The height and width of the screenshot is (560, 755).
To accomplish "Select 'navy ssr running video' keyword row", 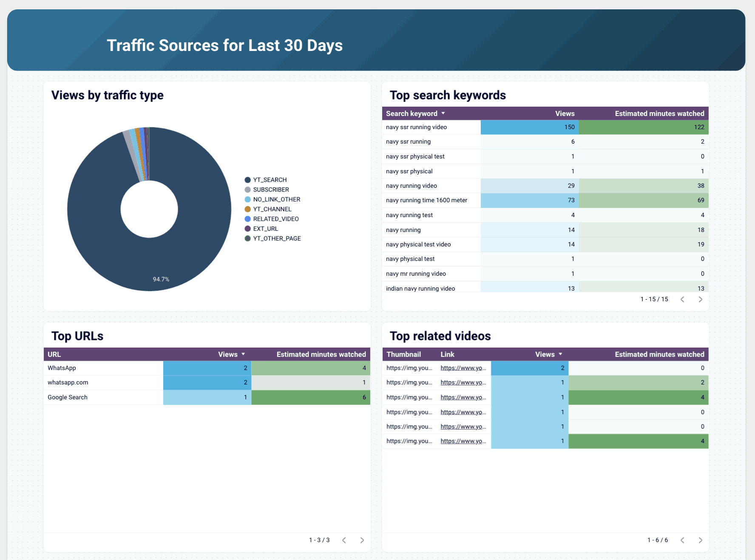I will (416, 127).
